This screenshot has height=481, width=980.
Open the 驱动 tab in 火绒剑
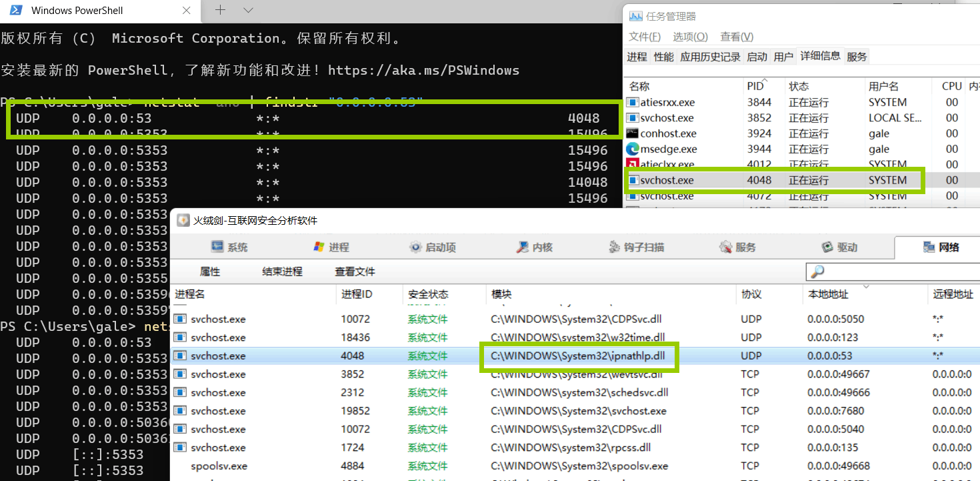point(839,247)
